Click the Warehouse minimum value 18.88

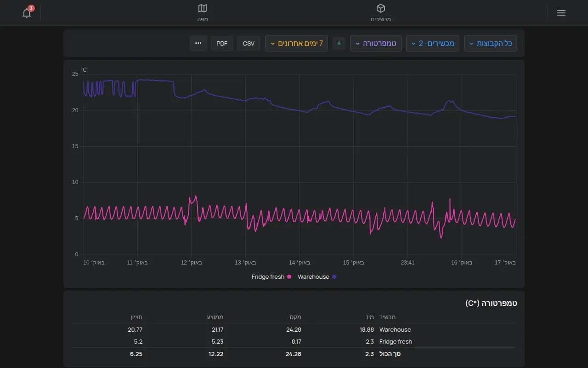tap(367, 330)
